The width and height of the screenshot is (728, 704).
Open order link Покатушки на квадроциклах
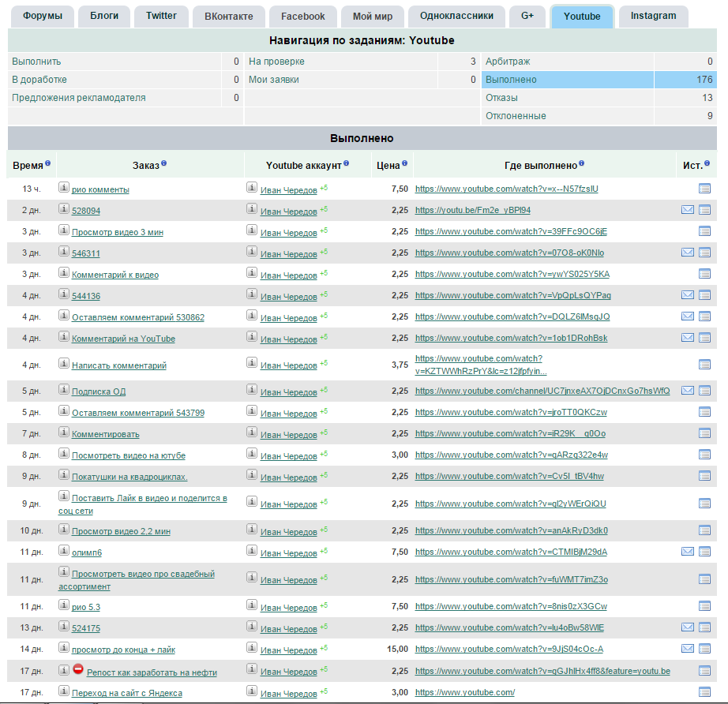click(129, 477)
